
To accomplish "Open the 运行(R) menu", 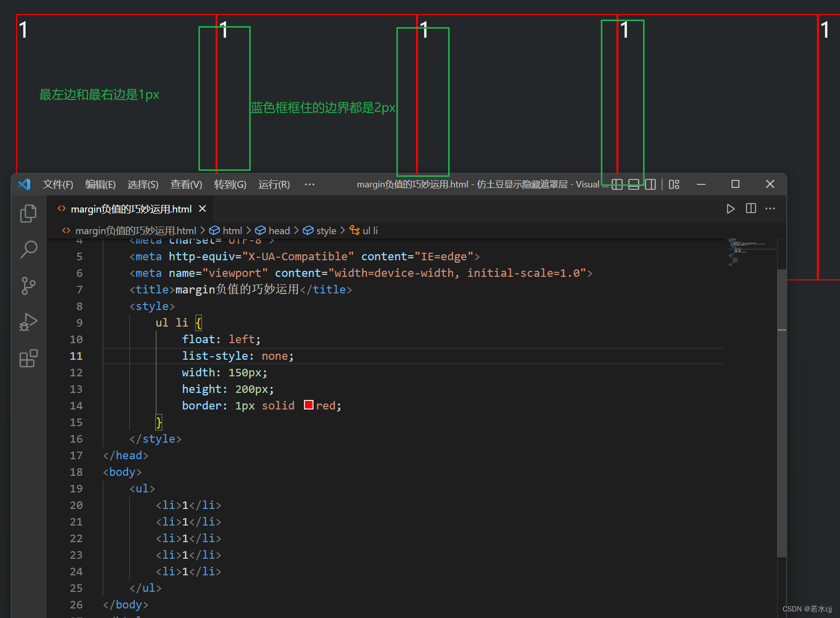I will click(x=274, y=184).
